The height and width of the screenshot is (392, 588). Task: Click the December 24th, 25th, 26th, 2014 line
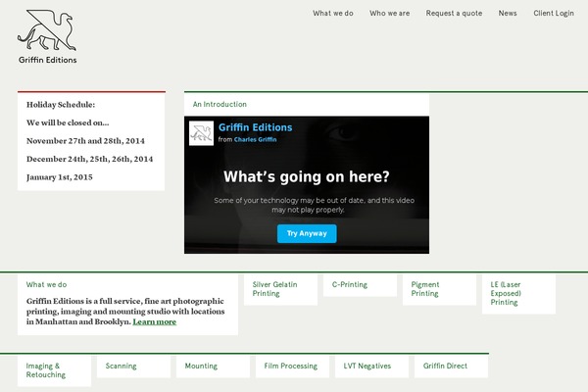tap(89, 159)
